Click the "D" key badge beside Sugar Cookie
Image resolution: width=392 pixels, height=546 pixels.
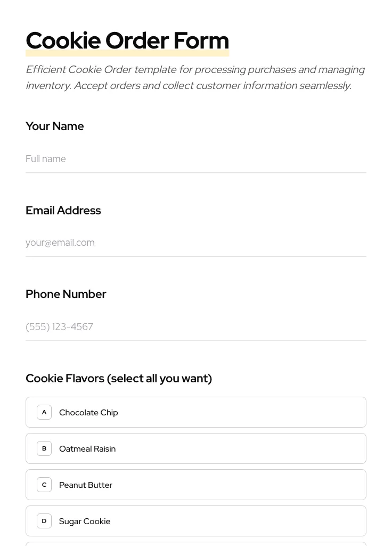(x=44, y=521)
